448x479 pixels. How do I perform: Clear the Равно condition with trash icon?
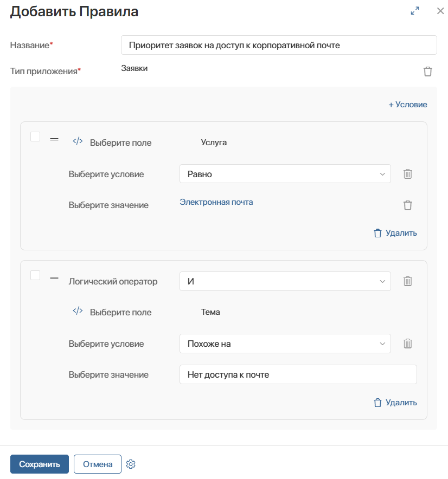407,174
